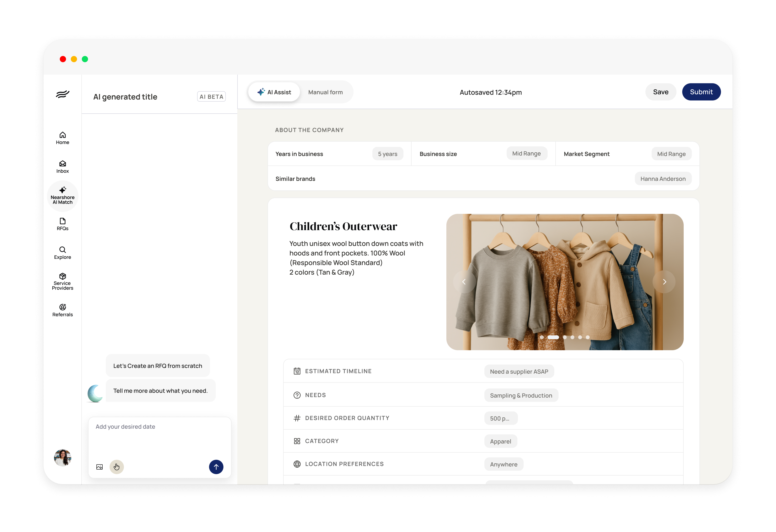The height and width of the screenshot is (532, 776).
Task: Show next carousel image
Action: coord(664,282)
